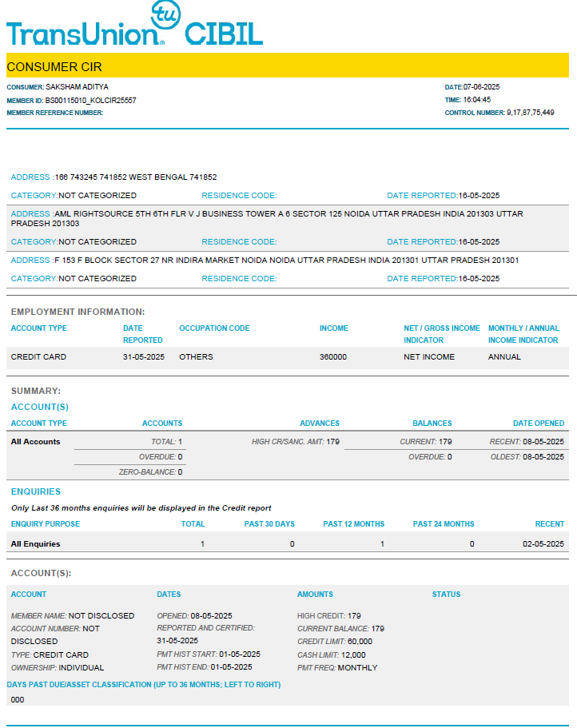Screen dimensions: 577x728
Task: Select RECENT: 08-05-2025 date opened
Action: 527,442
